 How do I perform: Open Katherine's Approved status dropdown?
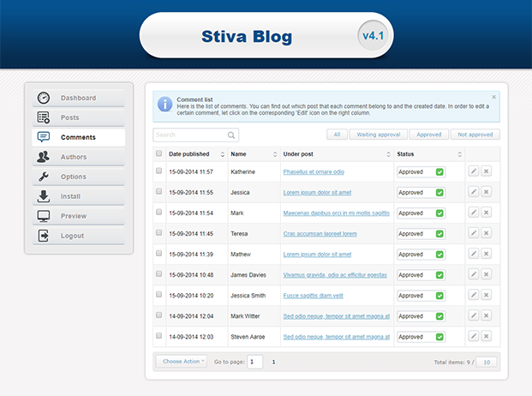(x=421, y=172)
